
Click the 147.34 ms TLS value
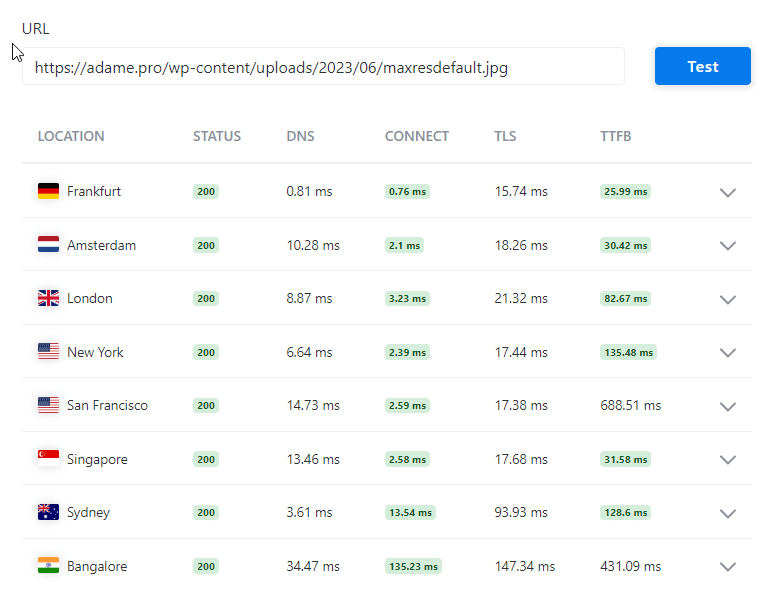point(525,566)
